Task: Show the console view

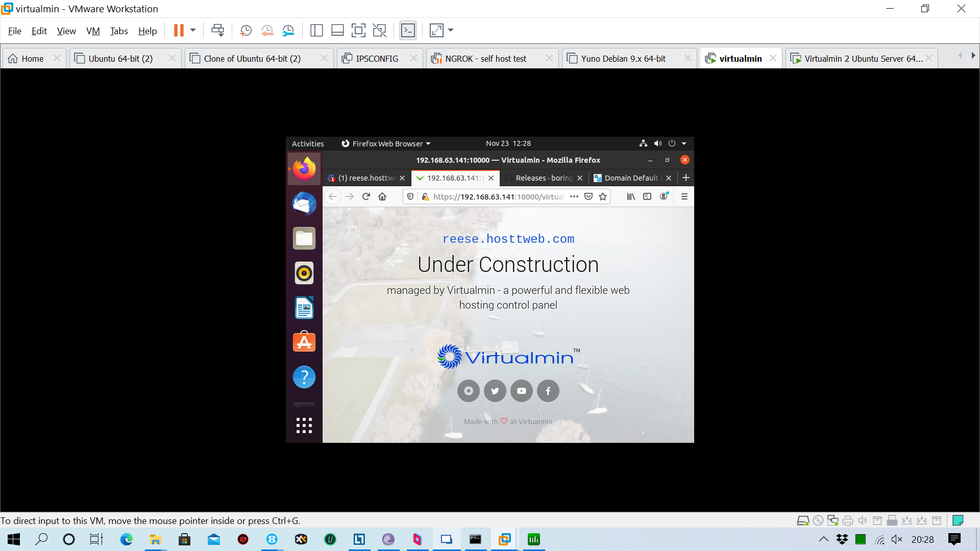Action: pyautogui.click(x=408, y=31)
